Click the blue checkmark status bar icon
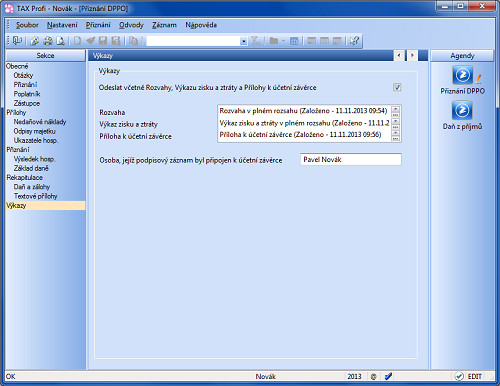 [388, 376]
